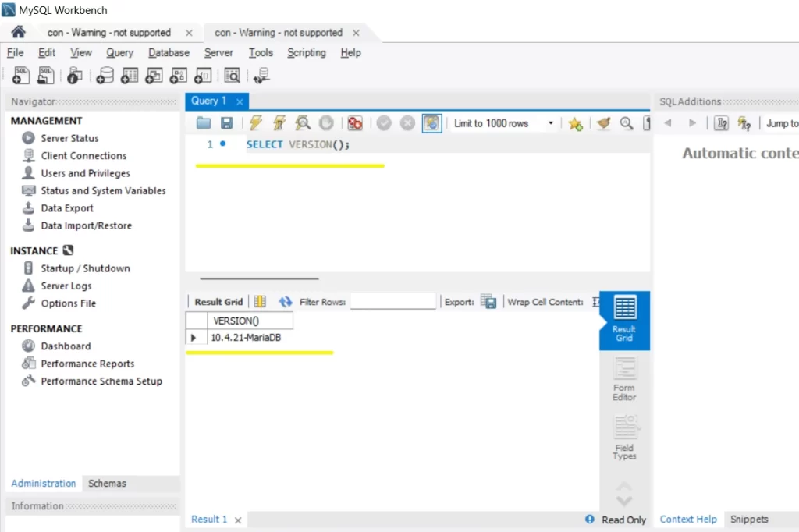Rollback the transaction icon
The image size is (799, 532).
coord(407,122)
